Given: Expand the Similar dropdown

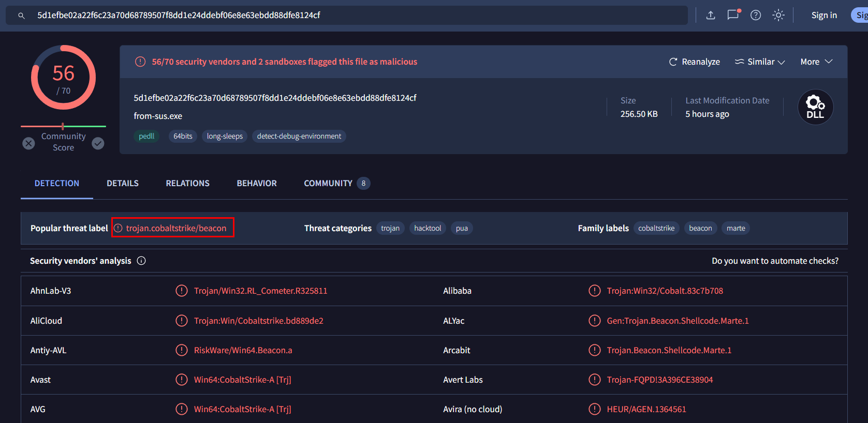Looking at the screenshot, I should (760, 62).
